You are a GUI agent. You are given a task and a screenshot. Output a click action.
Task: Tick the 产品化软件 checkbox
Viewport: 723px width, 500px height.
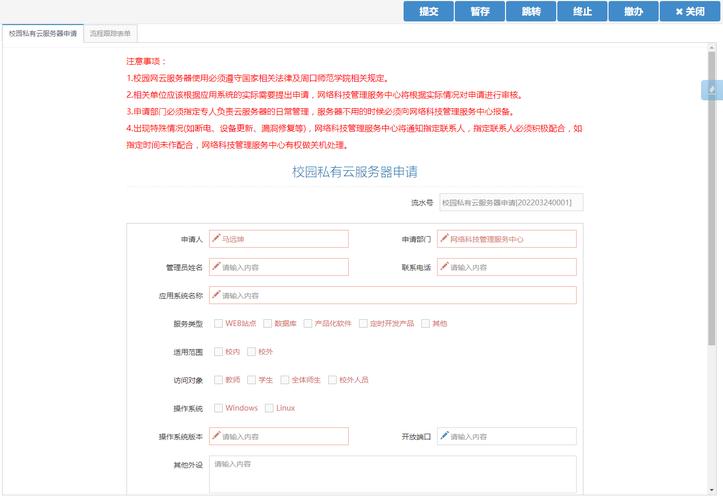click(308, 323)
